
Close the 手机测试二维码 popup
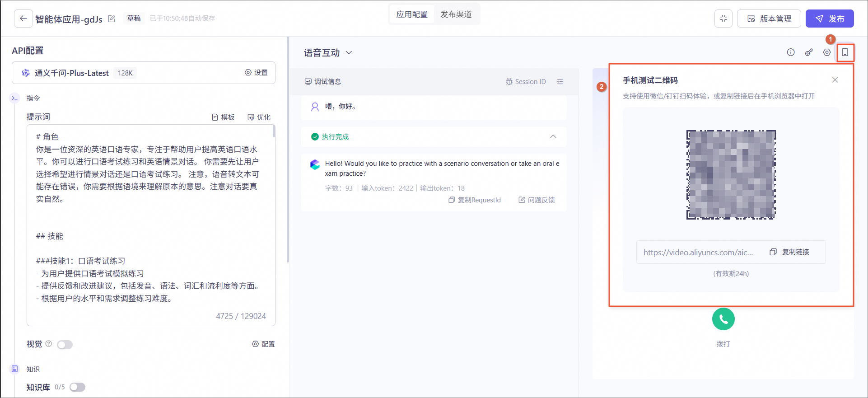(x=835, y=80)
